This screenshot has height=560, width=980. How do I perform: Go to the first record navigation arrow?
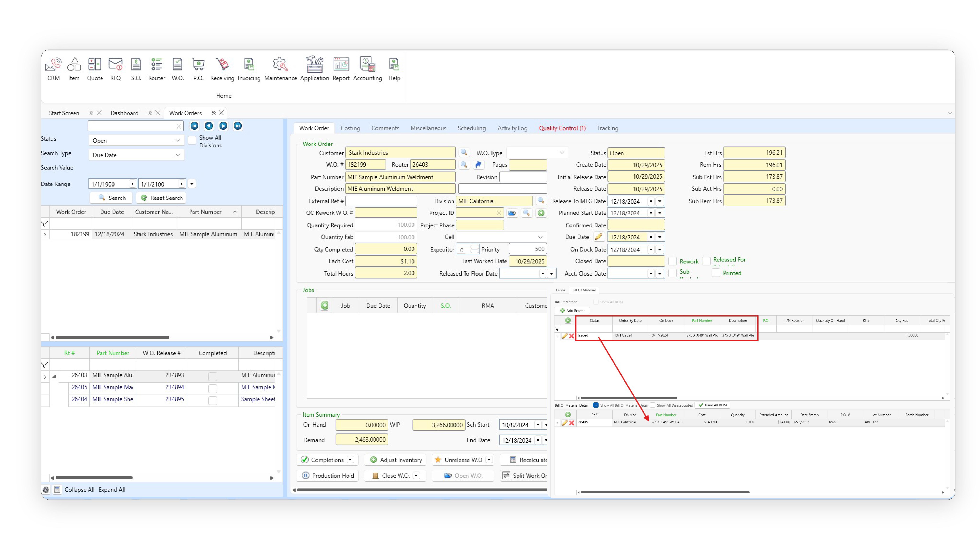(x=195, y=126)
